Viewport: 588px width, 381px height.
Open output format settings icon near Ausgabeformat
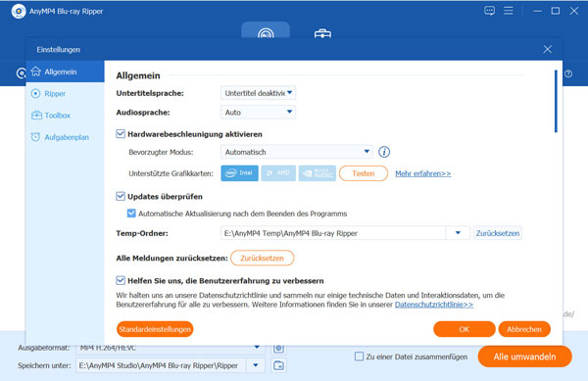[278, 349]
